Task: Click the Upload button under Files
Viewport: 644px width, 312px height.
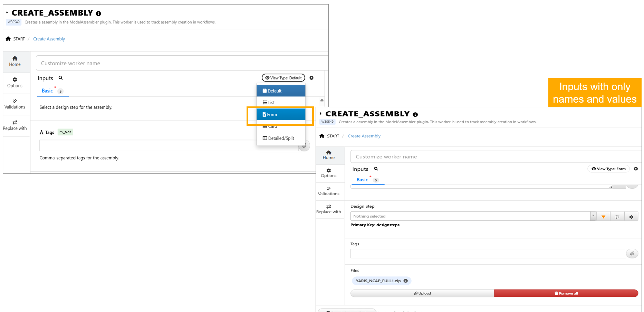Action: (x=422, y=293)
